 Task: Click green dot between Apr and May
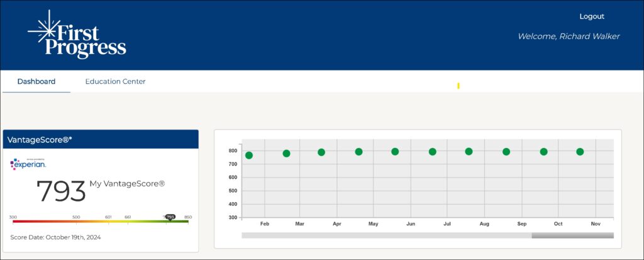(358, 152)
